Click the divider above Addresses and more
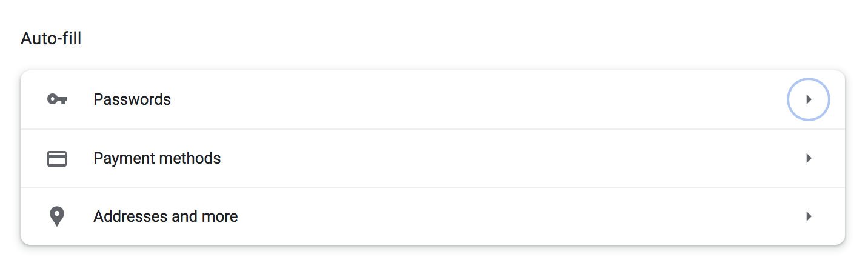The width and height of the screenshot is (868, 280). point(433,187)
